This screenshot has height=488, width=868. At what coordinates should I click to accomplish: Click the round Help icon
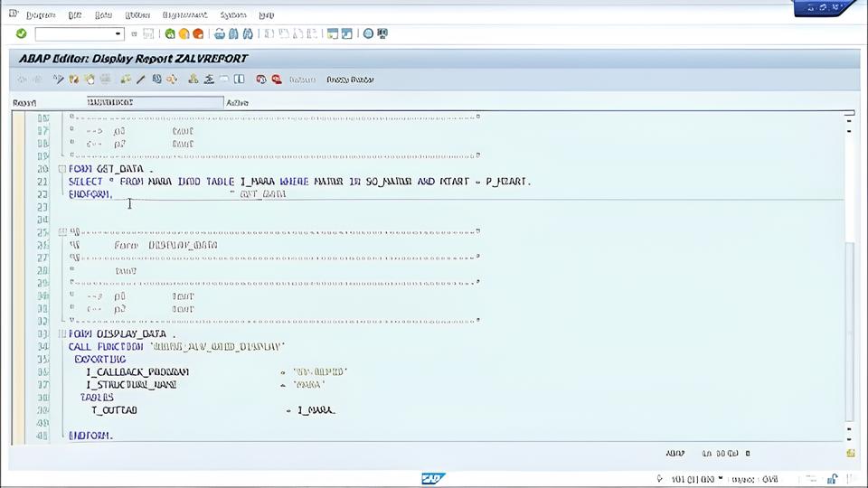368,33
